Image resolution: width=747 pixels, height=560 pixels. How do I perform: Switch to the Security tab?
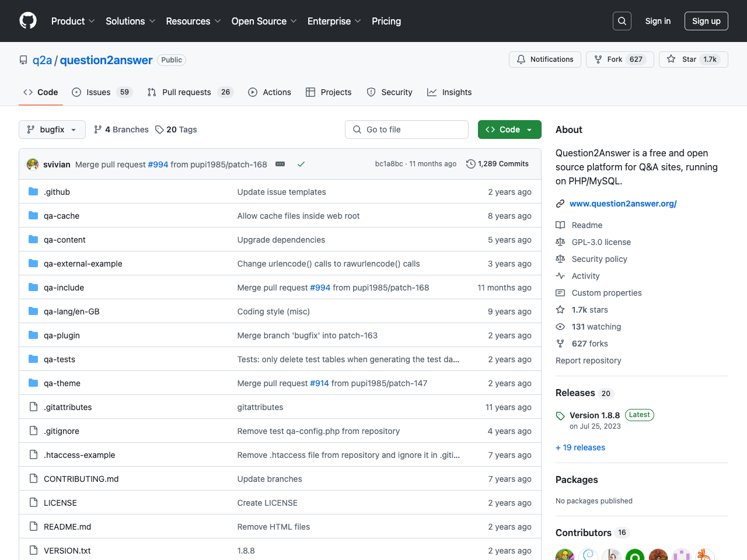point(389,92)
